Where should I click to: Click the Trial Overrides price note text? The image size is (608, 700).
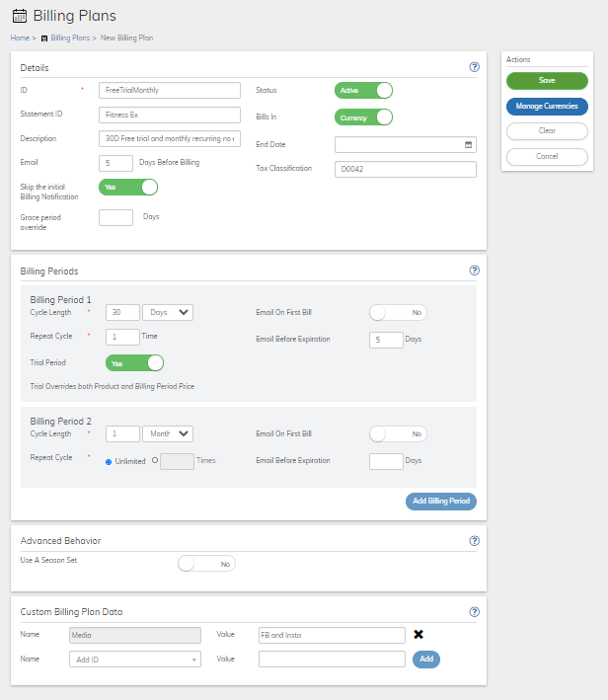click(113, 387)
